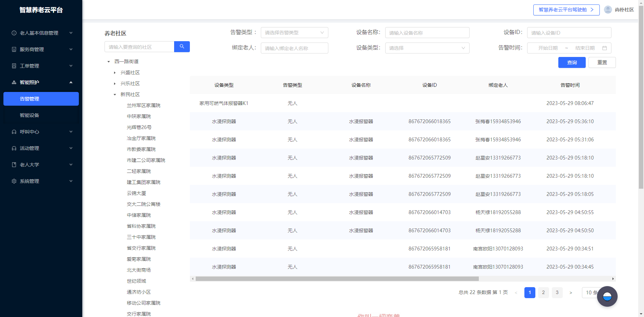Select 北大街商场 in the tree
The image size is (644, 317).
[x=139, y=270]
